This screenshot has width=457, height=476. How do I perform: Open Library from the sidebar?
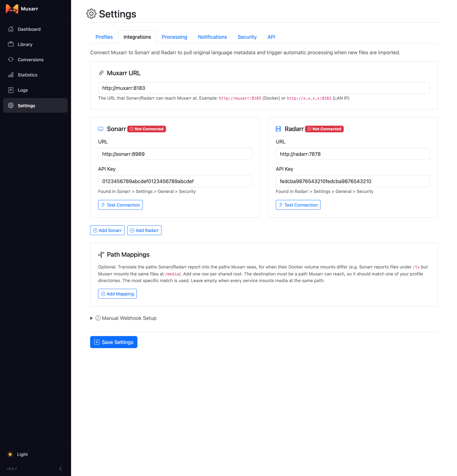click(x=35, y=44)
